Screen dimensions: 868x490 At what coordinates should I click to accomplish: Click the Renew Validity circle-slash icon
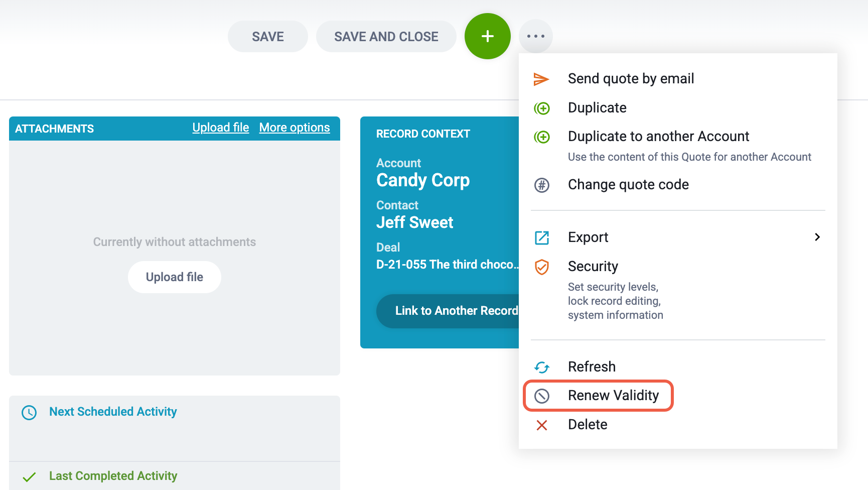pyautogui.click(x=542, y=396)
